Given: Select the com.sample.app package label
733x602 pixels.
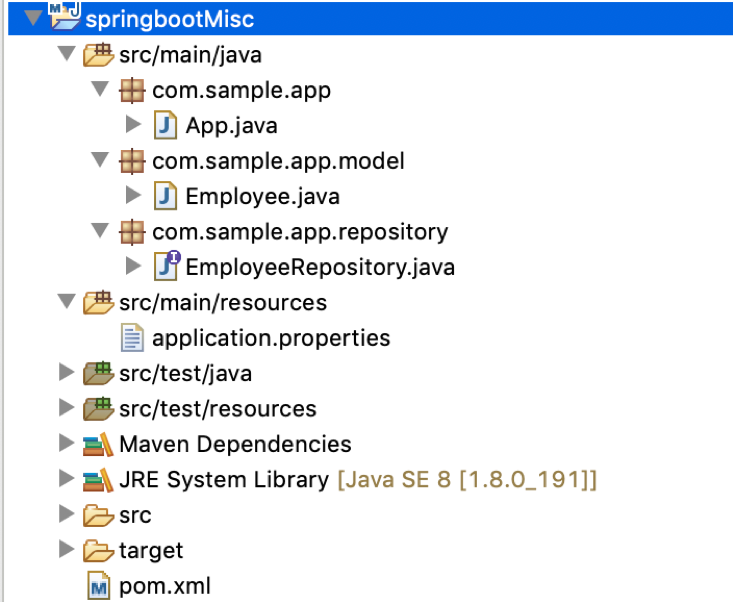Looking at the screenshot, I should (x=241, y=90).
